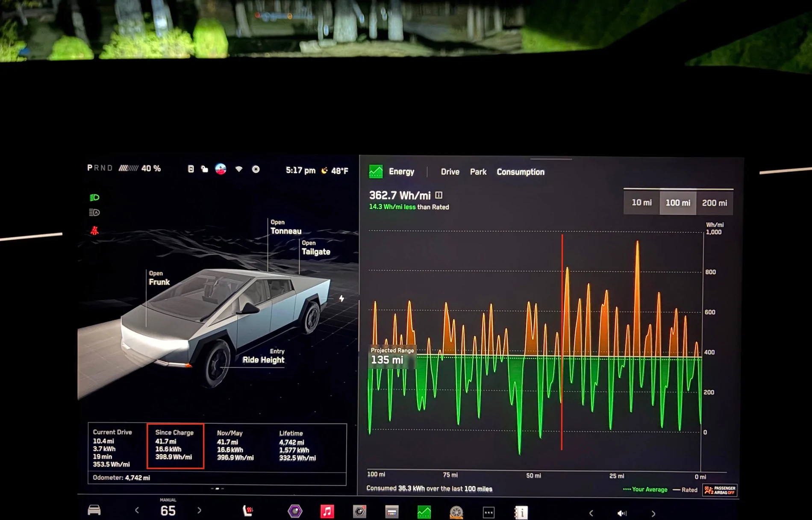Tap the red seatbelt warning icon

[x=94, y=231]
